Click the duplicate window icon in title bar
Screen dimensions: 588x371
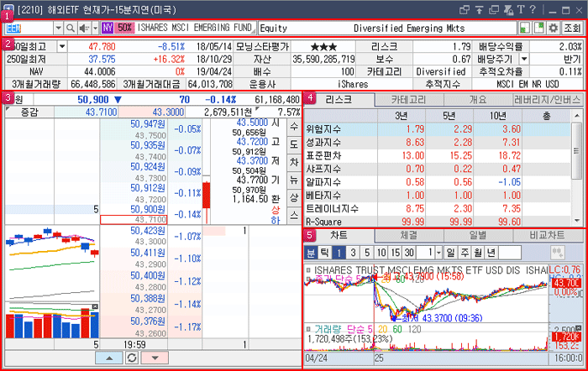coord(494,10)
